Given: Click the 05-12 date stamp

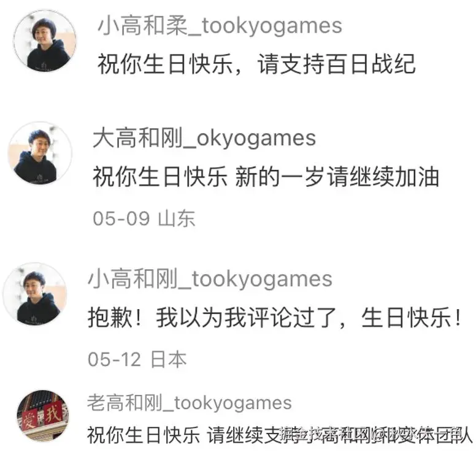Looking at the screenshot, I should point(115,359).
